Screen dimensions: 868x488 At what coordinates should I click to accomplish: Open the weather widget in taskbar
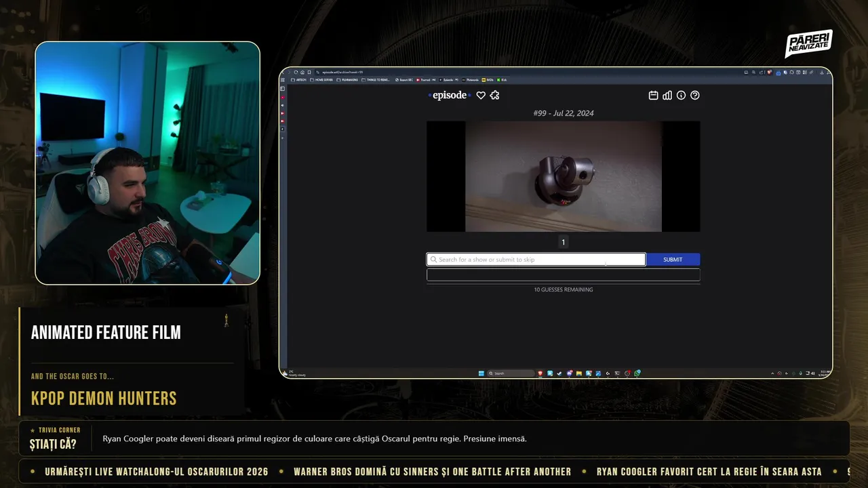tap(292, 373)
